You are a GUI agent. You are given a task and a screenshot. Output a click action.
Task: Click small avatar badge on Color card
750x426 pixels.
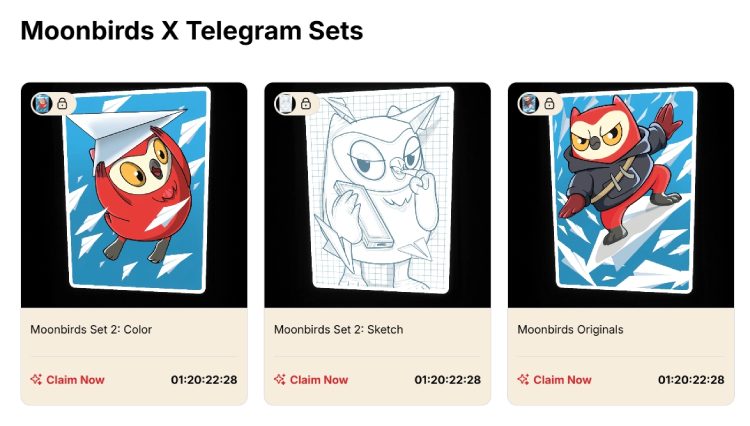point(43,103)
